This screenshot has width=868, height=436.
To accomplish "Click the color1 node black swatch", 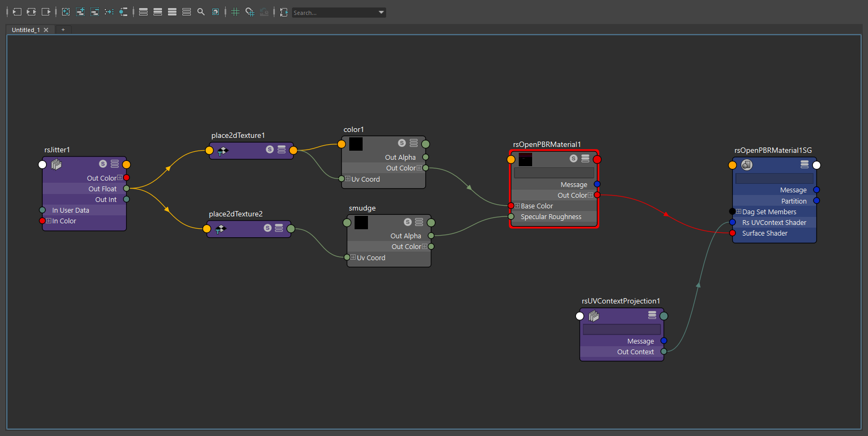I will 356,144.
